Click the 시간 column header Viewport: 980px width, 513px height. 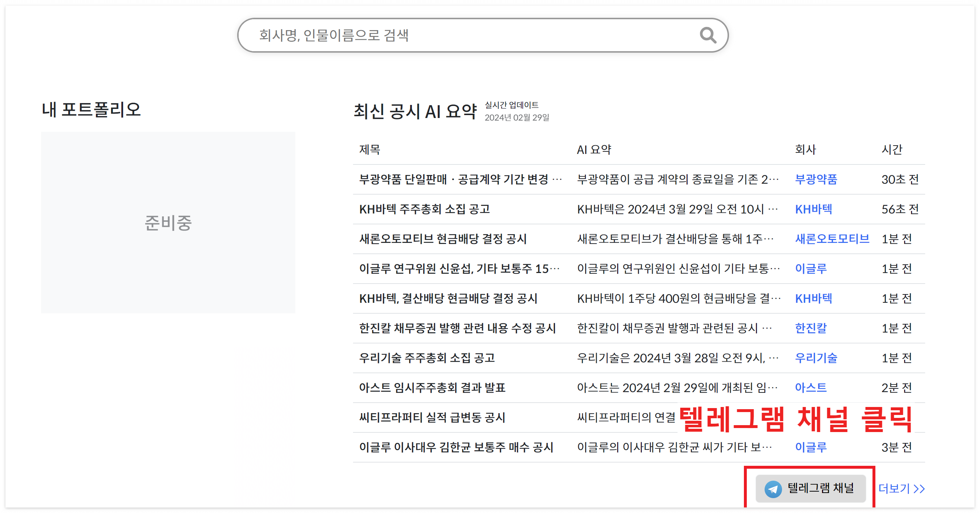892,150
